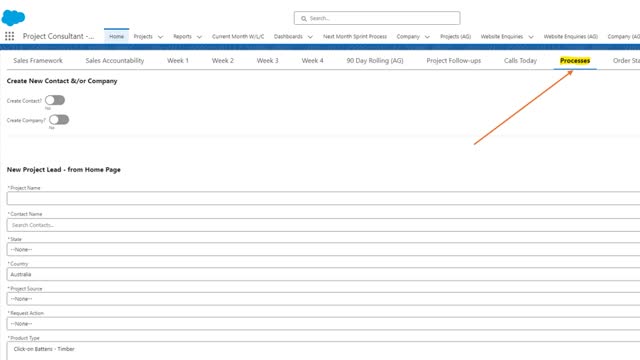Open the Dashboards navigation item

coord(288,36)
